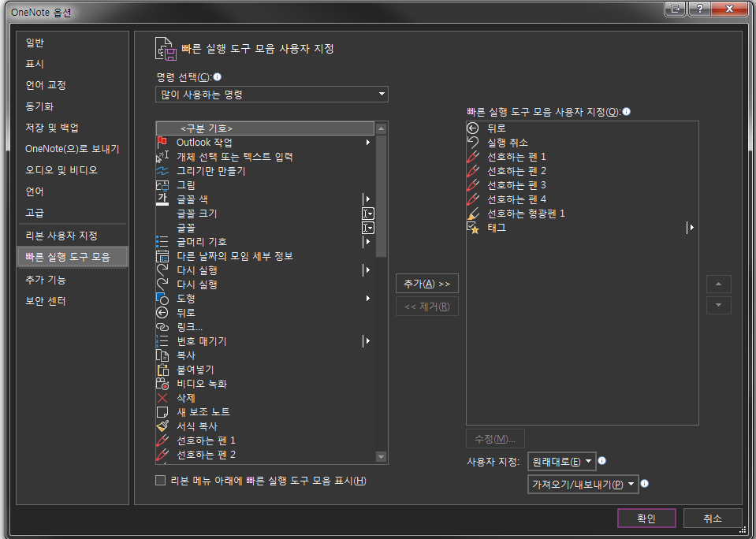Screen dimensions: 756x539
Task: Click the command list scrollbar thumb
Action: click(381, 196)
